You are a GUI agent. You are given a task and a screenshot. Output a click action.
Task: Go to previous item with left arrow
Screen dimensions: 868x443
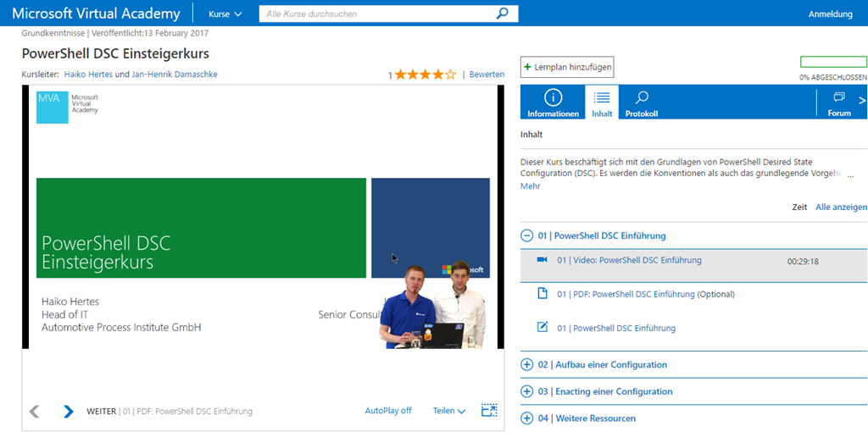pyautogui.click(x=35, y=412)
